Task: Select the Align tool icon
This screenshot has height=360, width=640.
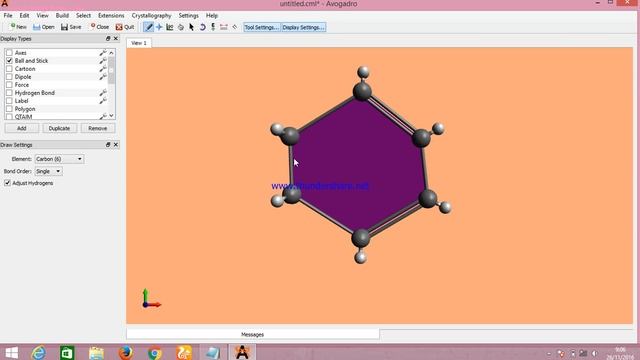Action: point(235,27)
